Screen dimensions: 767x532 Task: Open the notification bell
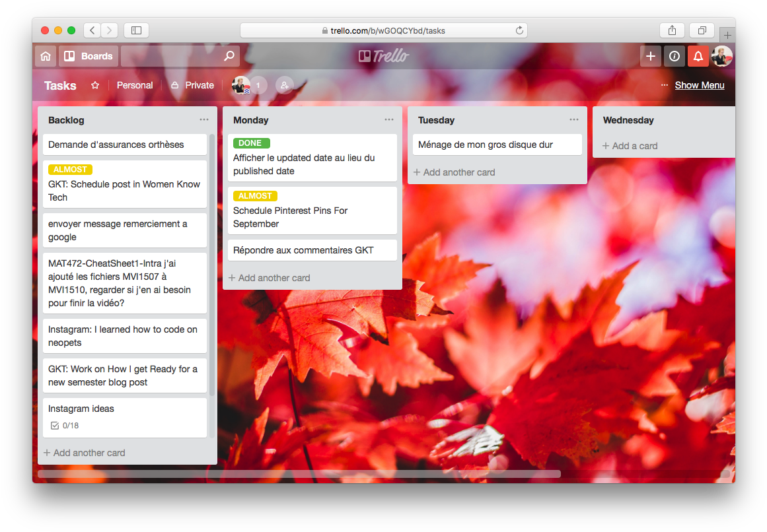(x=698, y=56)
